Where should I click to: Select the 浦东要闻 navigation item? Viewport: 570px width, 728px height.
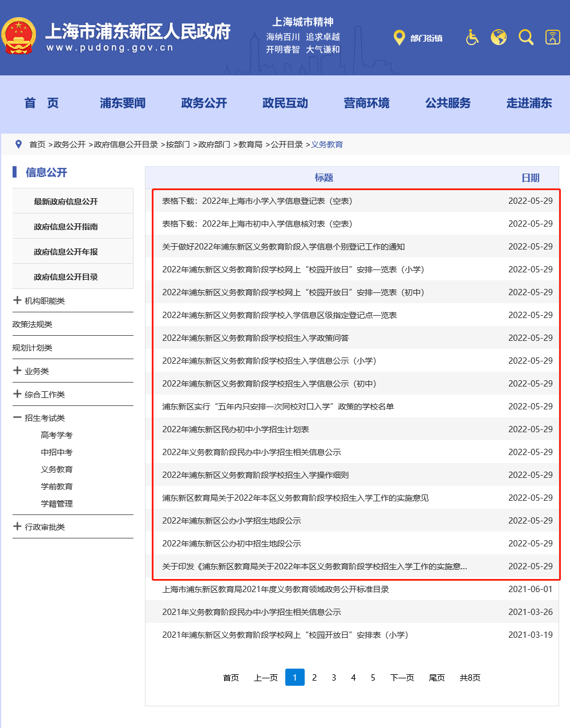pyautogui.click(x=122, y=103)
